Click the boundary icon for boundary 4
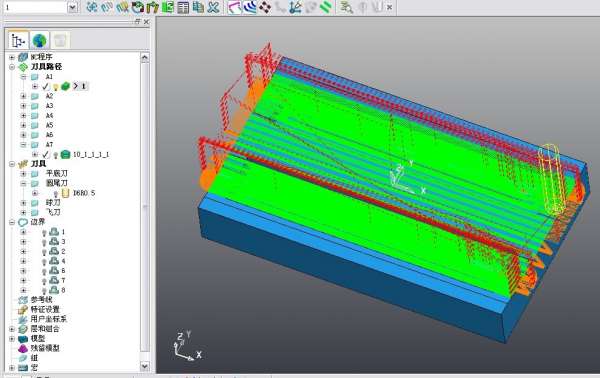This screenshot has width=600, height=378. pos(54,261)
